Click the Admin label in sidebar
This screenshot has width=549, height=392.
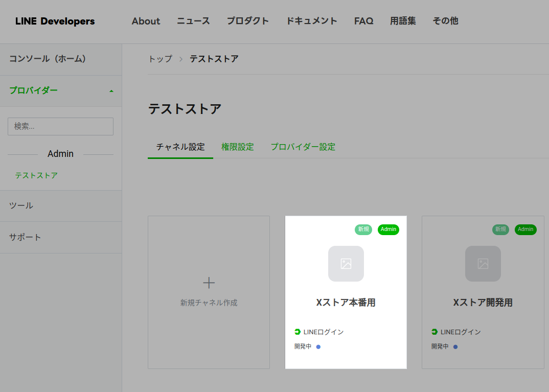click(60, 154)
